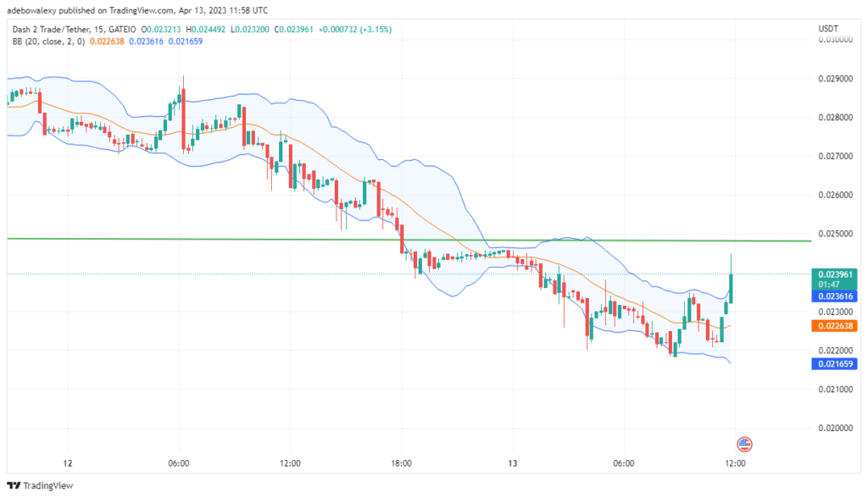Image resolution: width=868 pixels, height=498 pixels.
Task: Click the orange BB basis value 0.022638 in legend
Action: 107,41
